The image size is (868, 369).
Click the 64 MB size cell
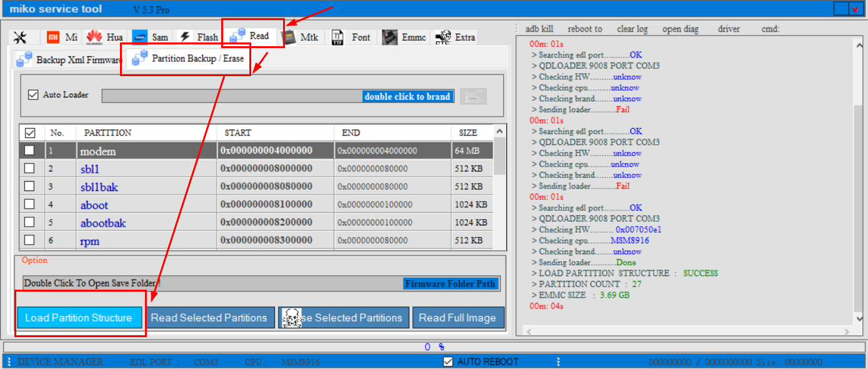(467, 150)
